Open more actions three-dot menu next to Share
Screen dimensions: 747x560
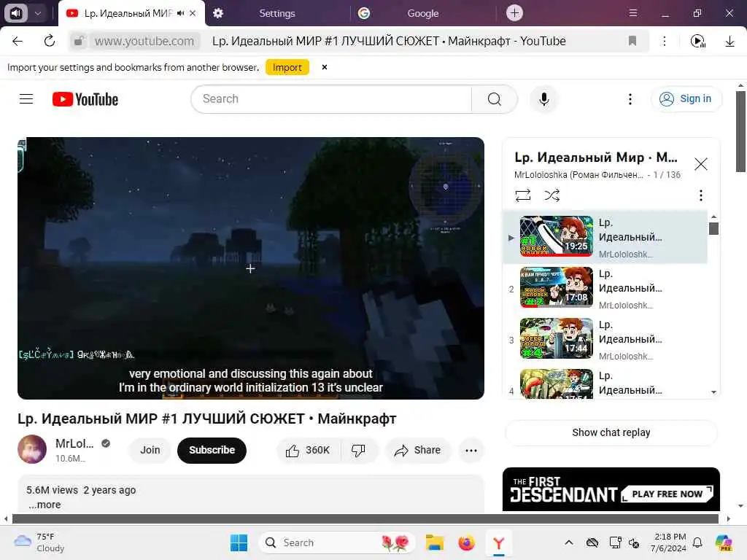pyautogui.click(x=471, y=450)
